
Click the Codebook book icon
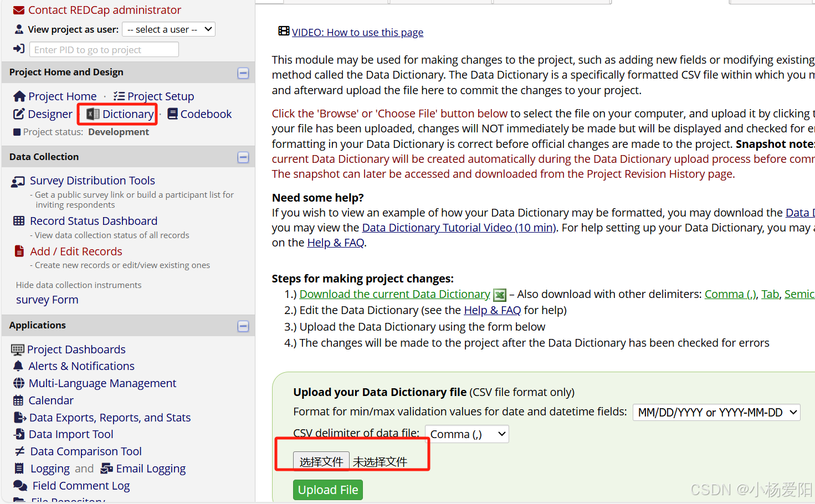click(x=173, y=114)
